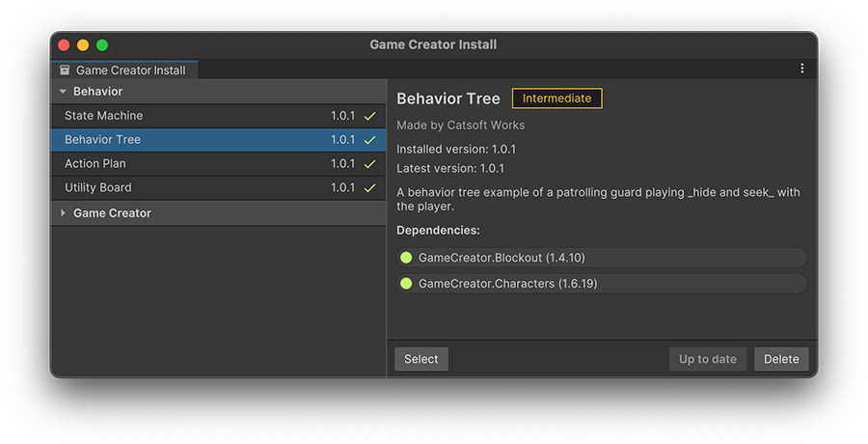
Task: Click the Behavior section header
Action: [218, 92]
